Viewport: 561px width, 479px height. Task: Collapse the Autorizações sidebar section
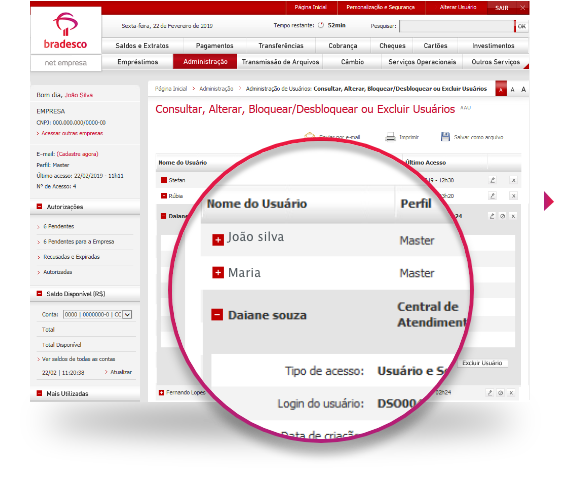click(x=39, y=206)
